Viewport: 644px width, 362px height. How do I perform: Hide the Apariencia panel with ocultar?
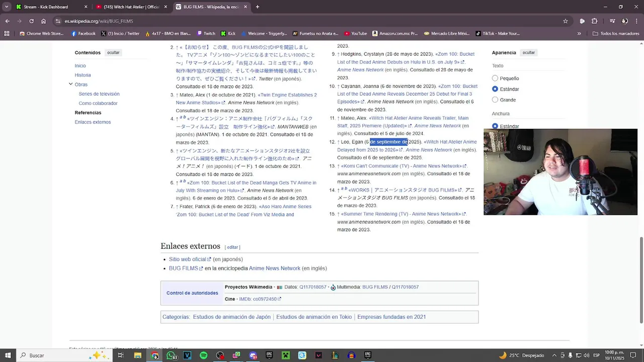[529, 52]
